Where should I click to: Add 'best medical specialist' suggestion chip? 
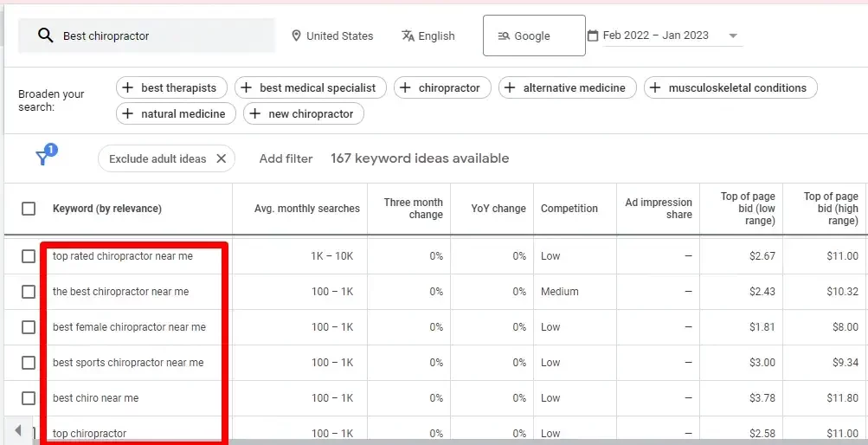[x=311, y=87]
